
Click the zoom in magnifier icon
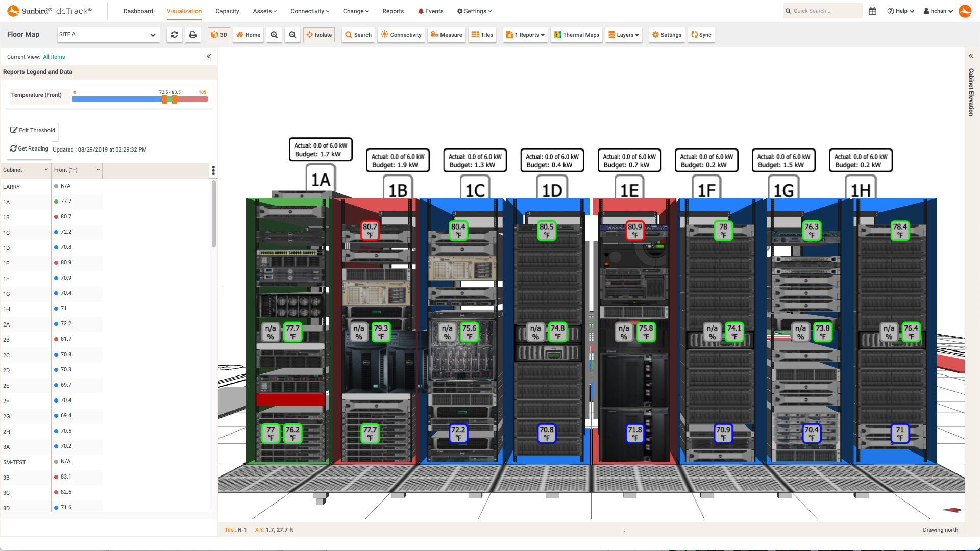pos(274,35)
